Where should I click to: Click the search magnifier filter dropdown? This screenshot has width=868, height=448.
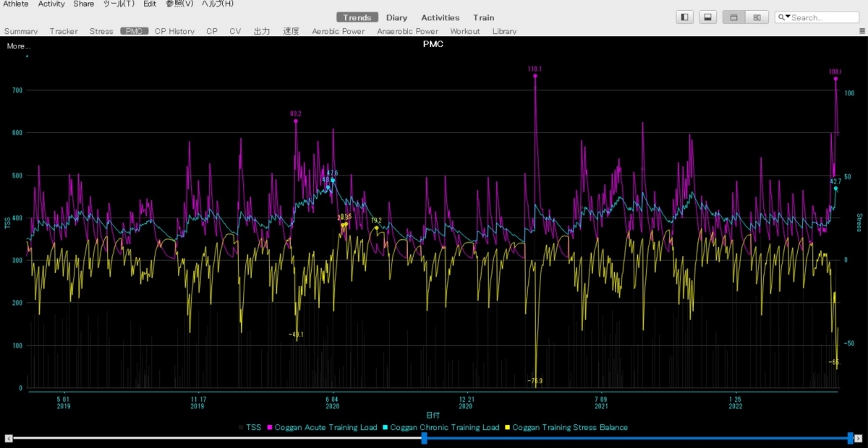pos(783,17)
